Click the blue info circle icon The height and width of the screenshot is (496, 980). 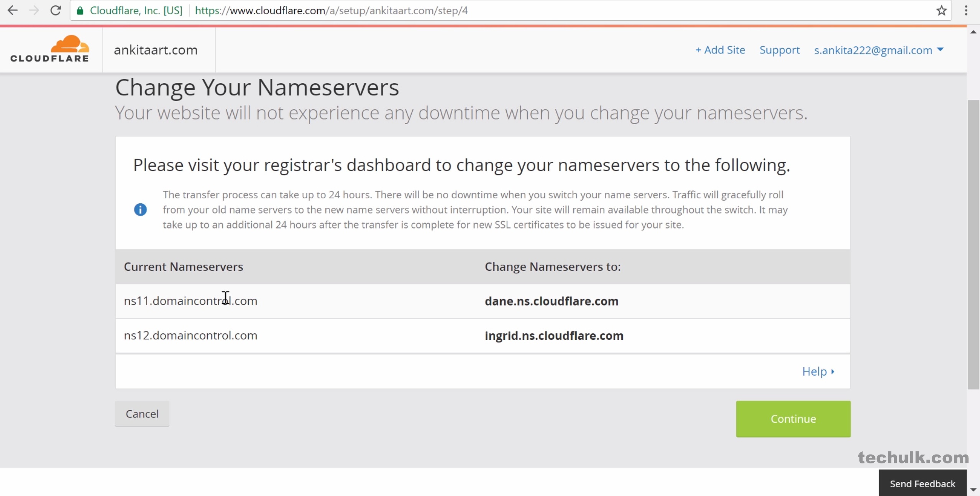pyautogui.click(x=140, y=209)
